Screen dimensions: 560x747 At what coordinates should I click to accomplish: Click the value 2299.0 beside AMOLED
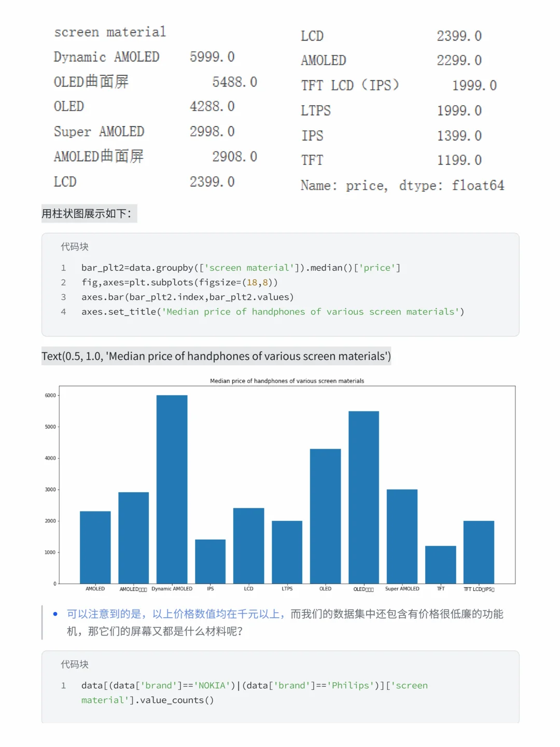[x=459, y=61]
